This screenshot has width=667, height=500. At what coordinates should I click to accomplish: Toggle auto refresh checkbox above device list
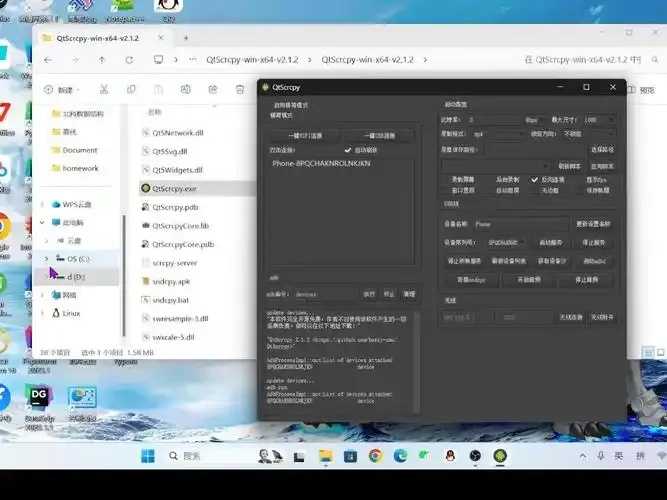348,150
